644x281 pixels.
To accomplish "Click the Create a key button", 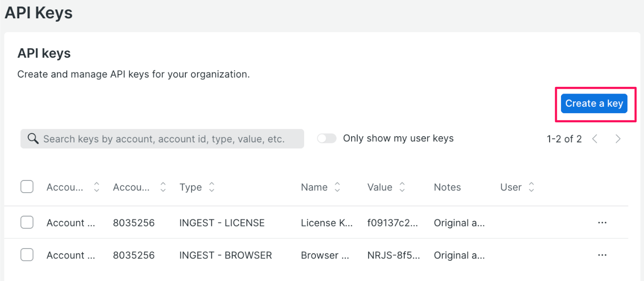I will (x=594, y=103).
